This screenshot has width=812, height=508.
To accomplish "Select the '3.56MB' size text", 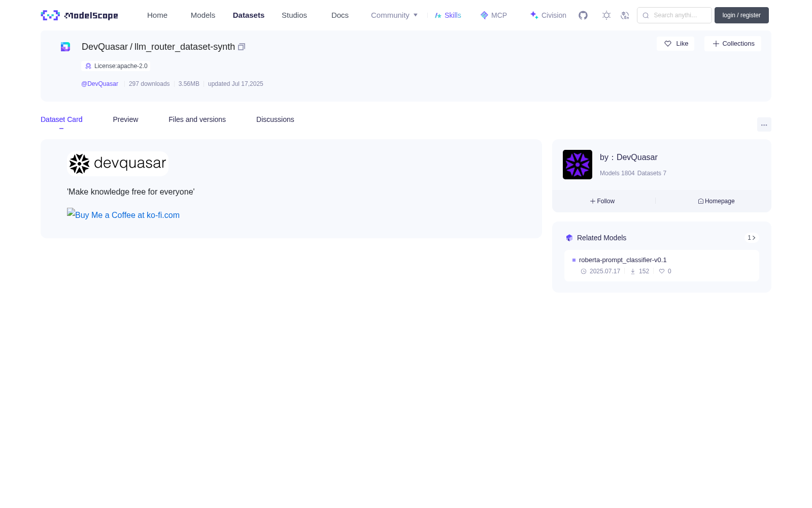I will (189, 84).
